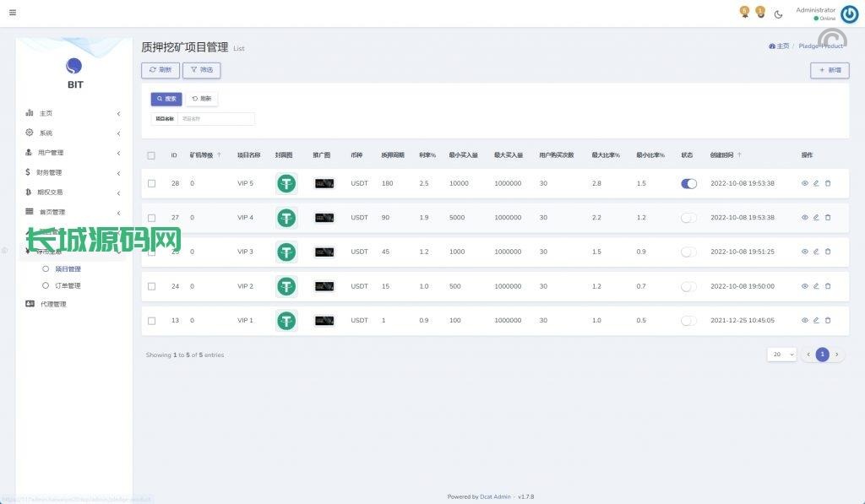Click the 项目名称 search input field

pos(215,119)
